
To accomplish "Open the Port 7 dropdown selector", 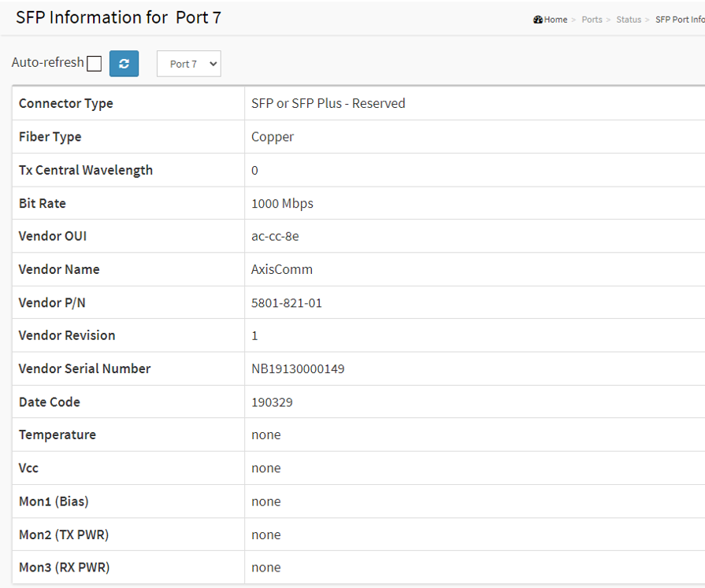I will point(189,64).
